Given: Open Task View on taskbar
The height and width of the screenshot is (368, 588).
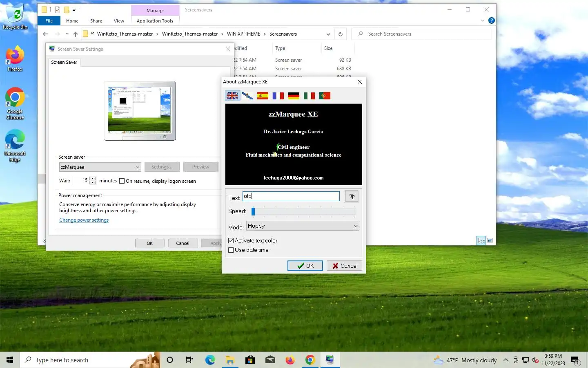Looking at the screenshot, I should pyautogui.click(x=189, y=360).
